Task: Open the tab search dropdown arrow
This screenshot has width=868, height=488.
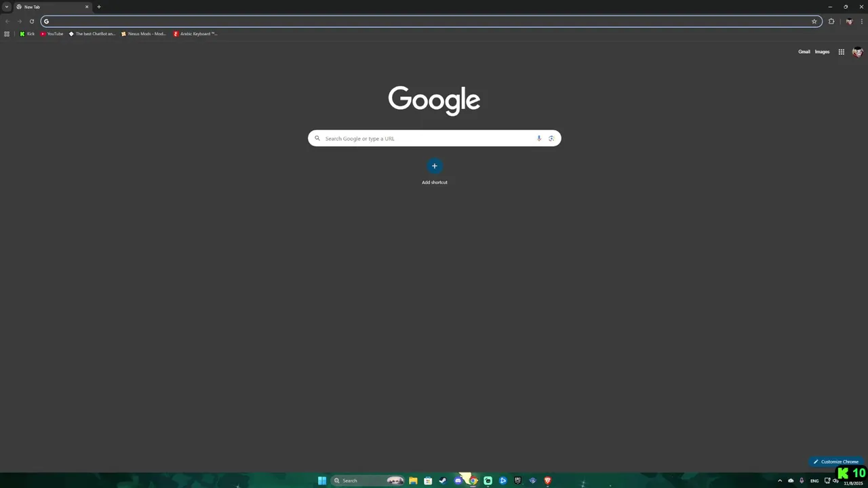Action: (7, 7)
